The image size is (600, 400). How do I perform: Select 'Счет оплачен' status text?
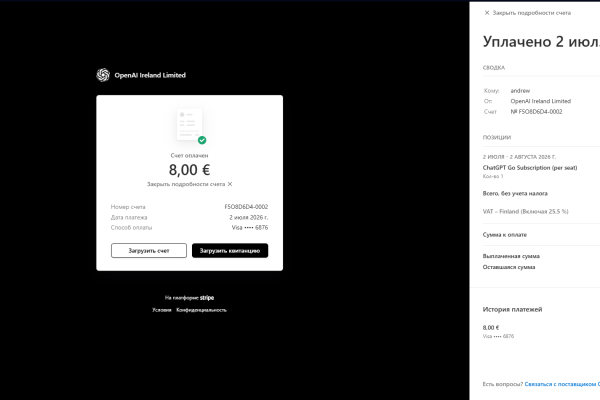(x=189, y=155)
